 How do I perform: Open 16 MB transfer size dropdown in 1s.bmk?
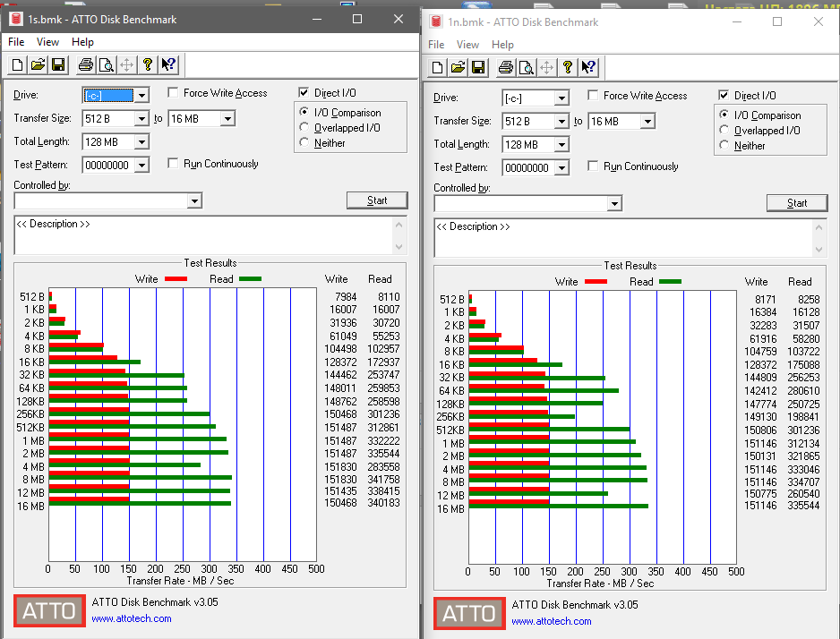(x=227, y=119)
